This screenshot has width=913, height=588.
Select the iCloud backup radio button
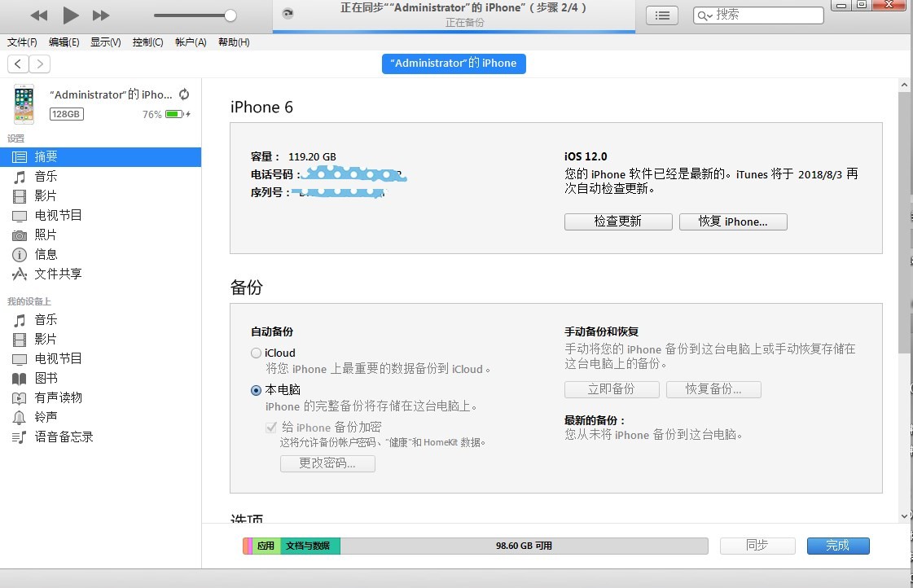pos(256,353)
